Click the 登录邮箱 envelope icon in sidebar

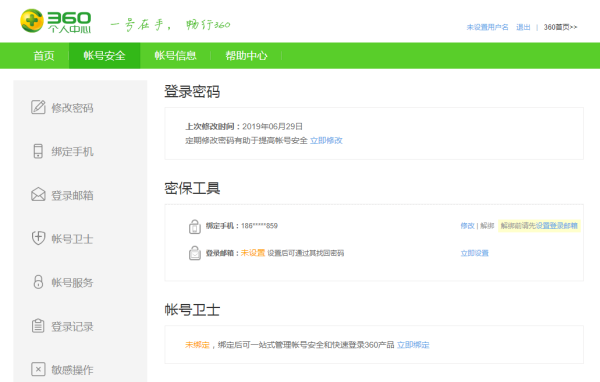pyautogui.click(x=38, y=194)
